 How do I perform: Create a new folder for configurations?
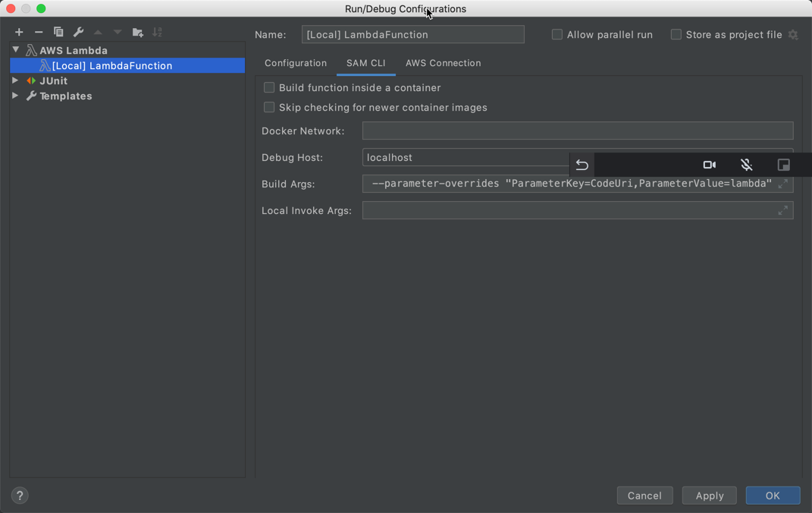click(137, 32)
